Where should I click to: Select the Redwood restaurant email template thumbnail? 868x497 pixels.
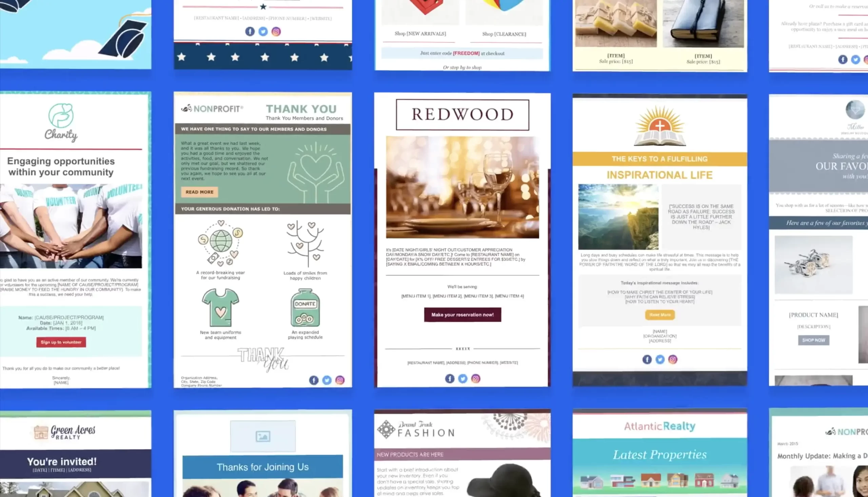[x=461, y=239]
